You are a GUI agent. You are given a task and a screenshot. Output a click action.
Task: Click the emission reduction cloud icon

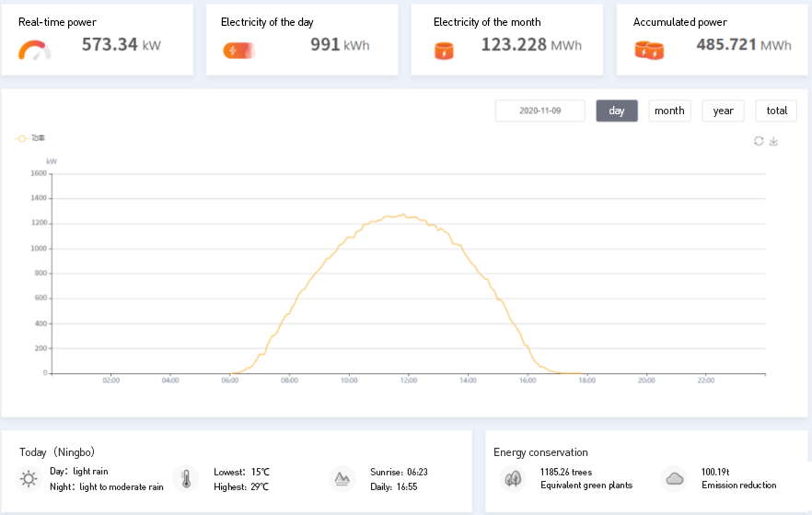pos(674,478)
